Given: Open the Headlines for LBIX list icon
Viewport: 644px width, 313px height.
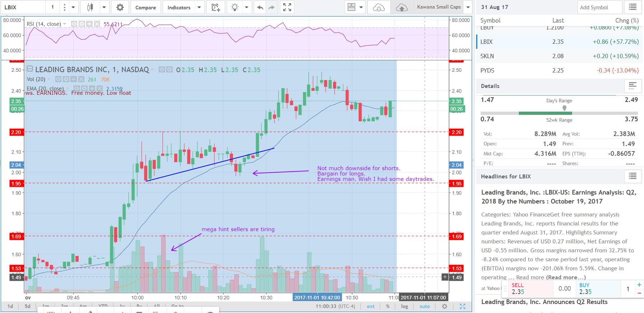Looking at the screenshot, I should [633, 176].
